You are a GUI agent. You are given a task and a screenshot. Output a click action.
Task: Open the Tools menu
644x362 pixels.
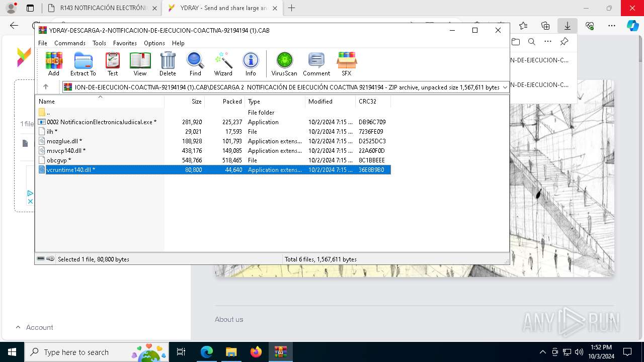[x=99, y=43]
